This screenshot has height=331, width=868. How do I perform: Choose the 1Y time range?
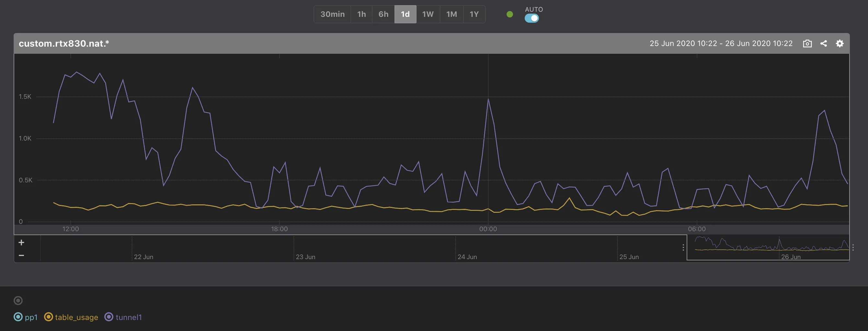click(474, 14)
